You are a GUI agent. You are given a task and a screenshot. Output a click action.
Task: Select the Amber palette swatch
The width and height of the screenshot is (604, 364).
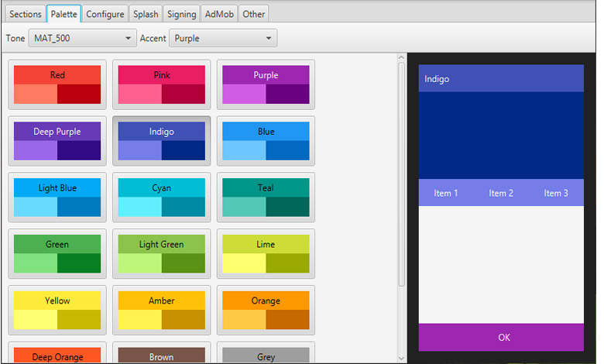click(x=161, y=310)
